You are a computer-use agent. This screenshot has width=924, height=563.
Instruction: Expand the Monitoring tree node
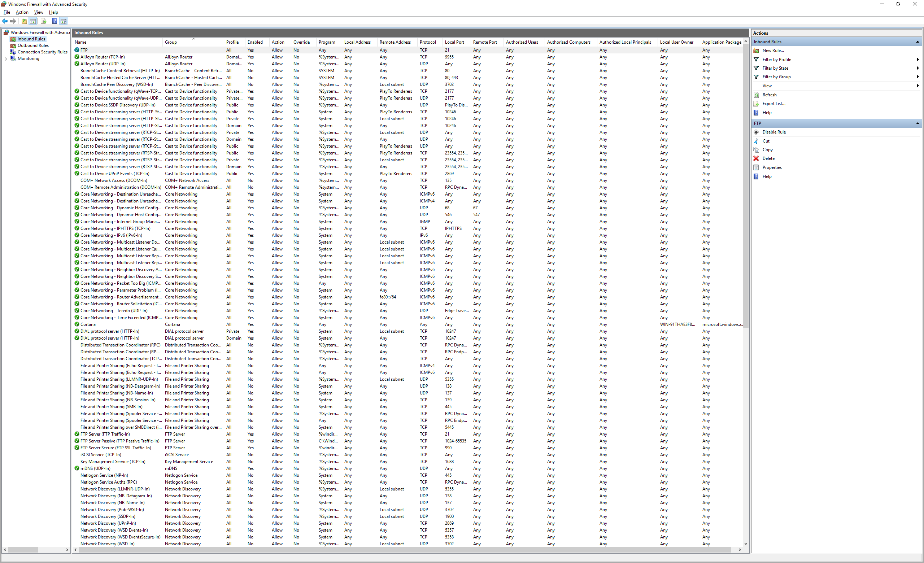[6, 58]
